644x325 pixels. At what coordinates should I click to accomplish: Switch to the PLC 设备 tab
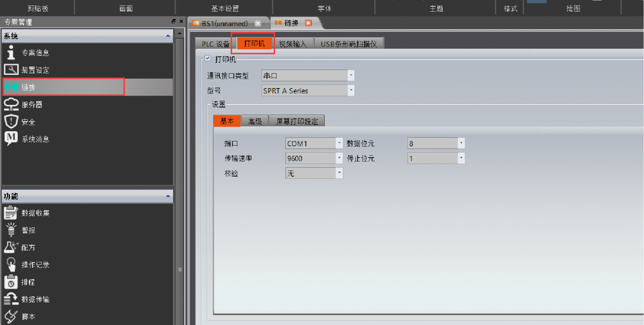(215, 44)
